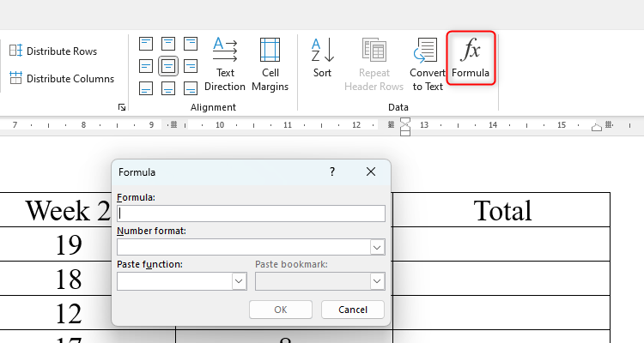The height and width of the screenshot is (343, 644).
Task: Click the ruler indent marker near 13
Action: click(x=406, y=125)
